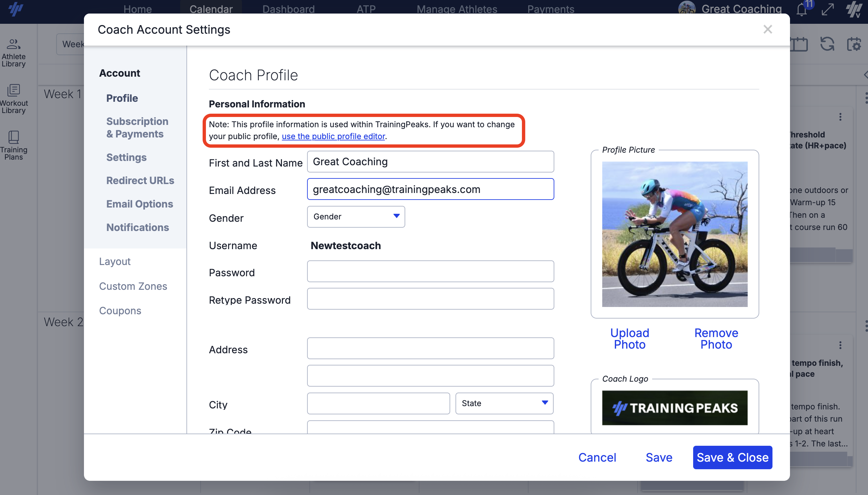The width and height of the screenshot is (868, 495).
Task: Switch to Custom Zones section
Action: pos(133,286)
